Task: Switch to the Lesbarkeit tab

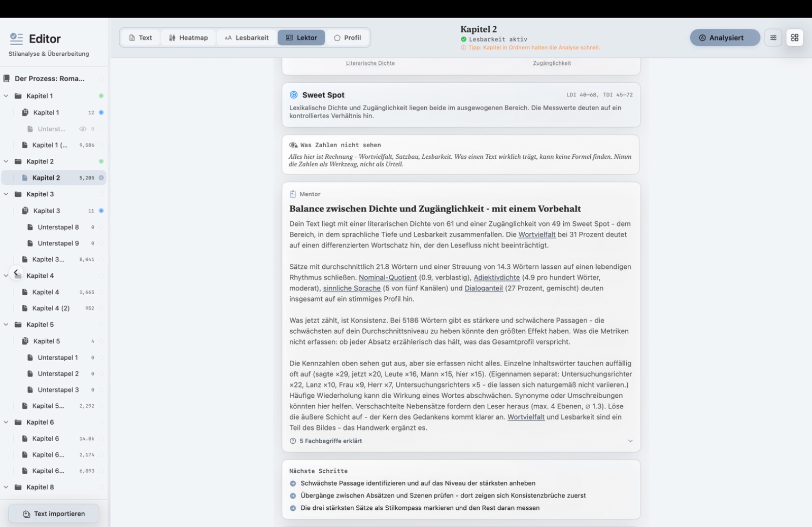Action: tap(247, 38)
